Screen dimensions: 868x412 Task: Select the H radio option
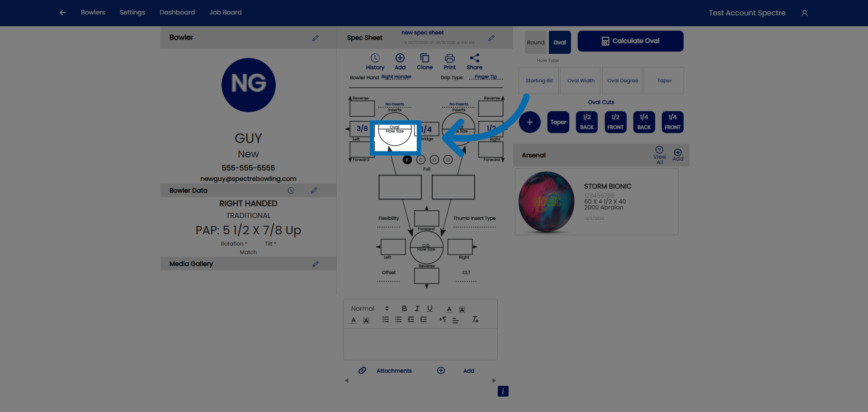coord(448,160)
